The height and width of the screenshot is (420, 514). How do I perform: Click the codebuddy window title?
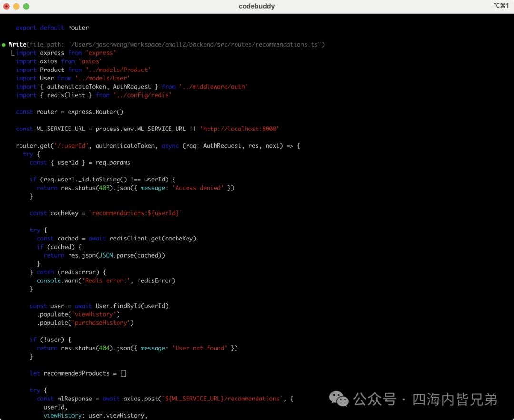[x=257, y=6]
